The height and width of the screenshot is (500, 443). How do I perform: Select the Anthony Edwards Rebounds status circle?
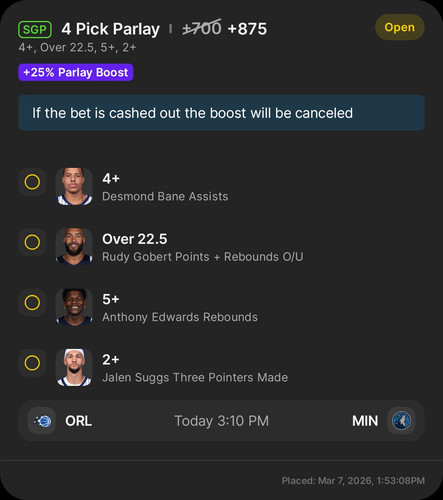[x=32, y=303]
